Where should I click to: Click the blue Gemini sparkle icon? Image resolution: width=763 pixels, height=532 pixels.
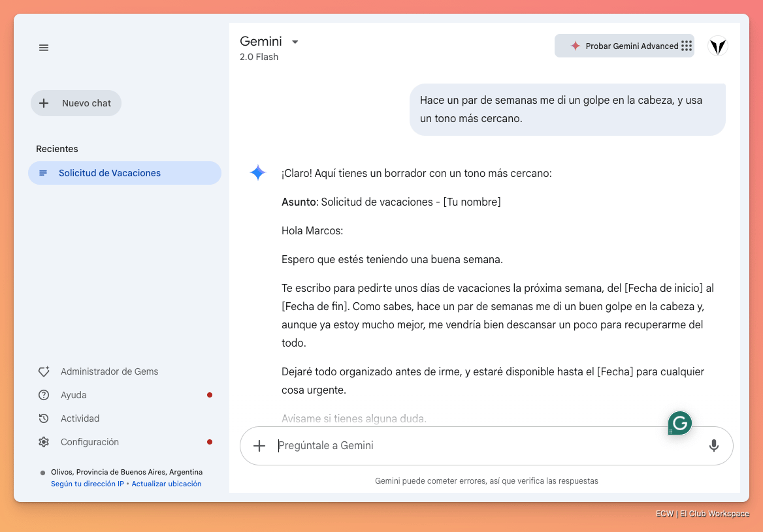click(258, 172)
